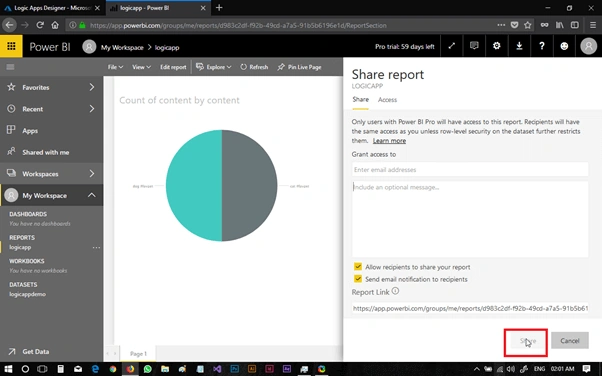
Task: Bookmark this page with the star icon
Action: 528,25
